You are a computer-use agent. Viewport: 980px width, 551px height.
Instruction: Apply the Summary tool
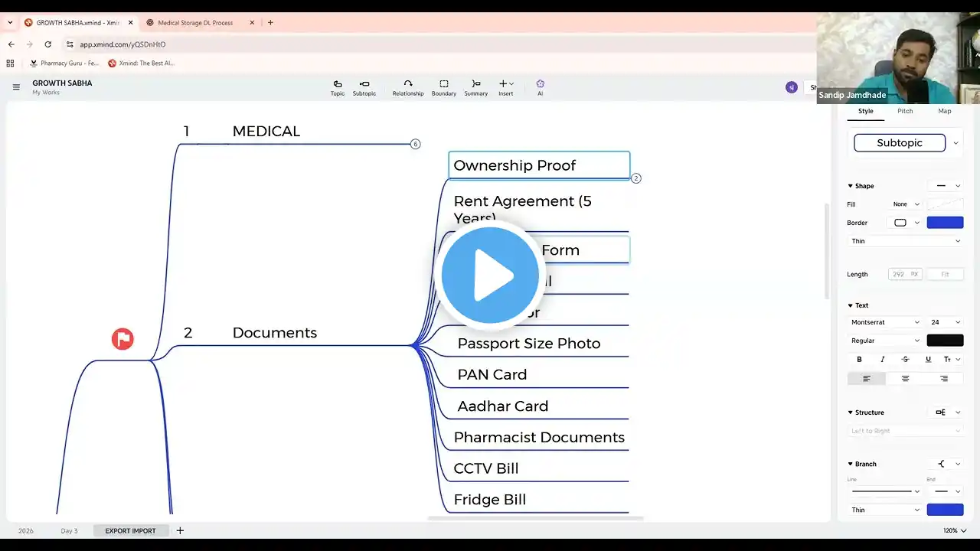[475, 87]
